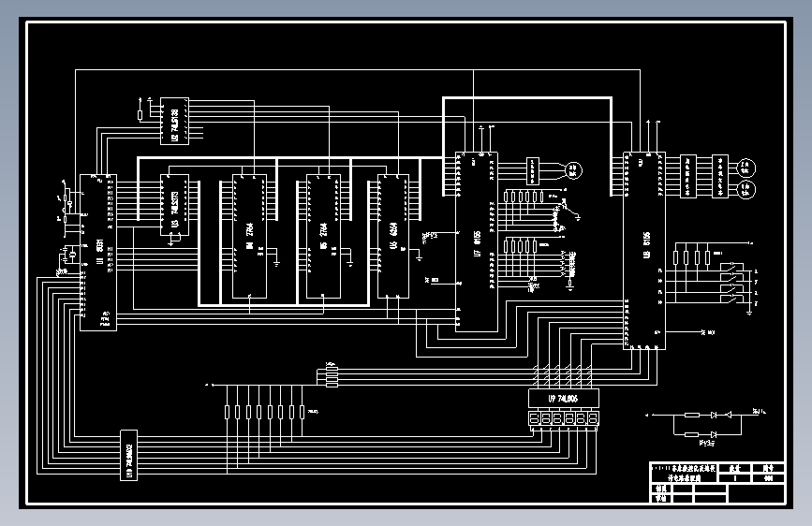Select the U6 6264 RAM block
Viewport: 812px width, 526px height.
click(393, 236)
